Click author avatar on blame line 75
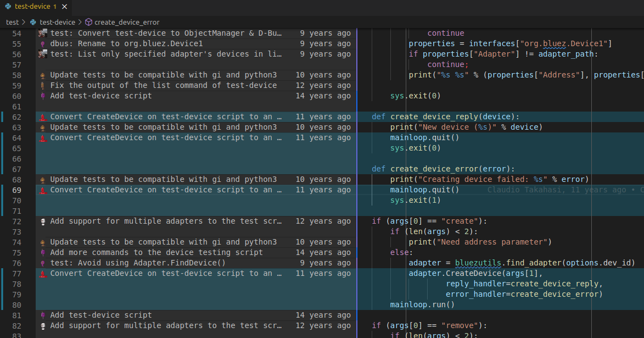The height and width of the screenshot is (338, 644). (x=43, y=252)
